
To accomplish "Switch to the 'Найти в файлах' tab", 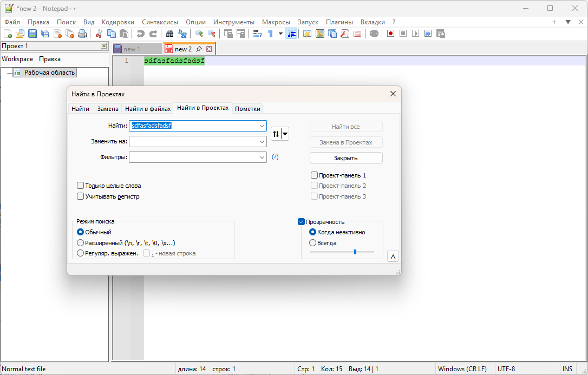I will pos(147,109).
